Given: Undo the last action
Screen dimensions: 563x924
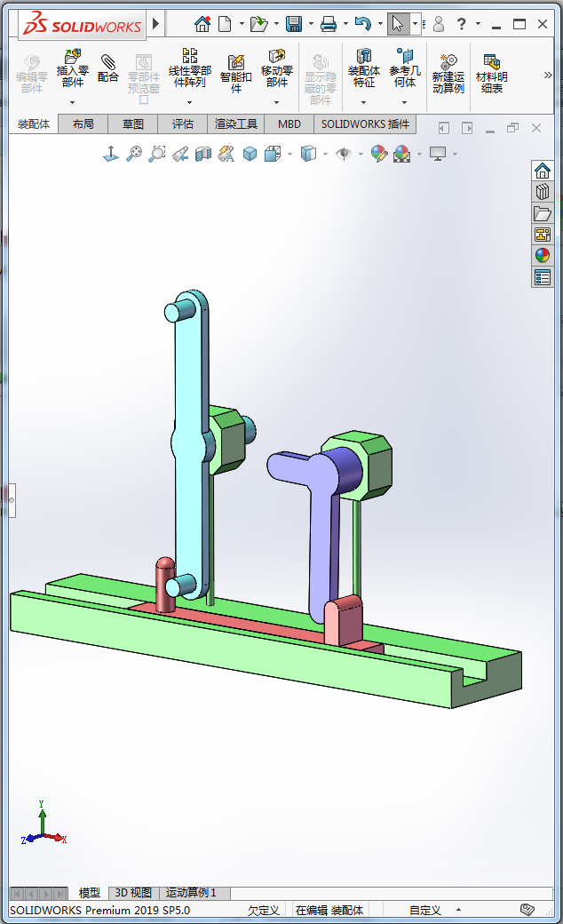Looking at the screenshot, I should (x=363, y=24).
